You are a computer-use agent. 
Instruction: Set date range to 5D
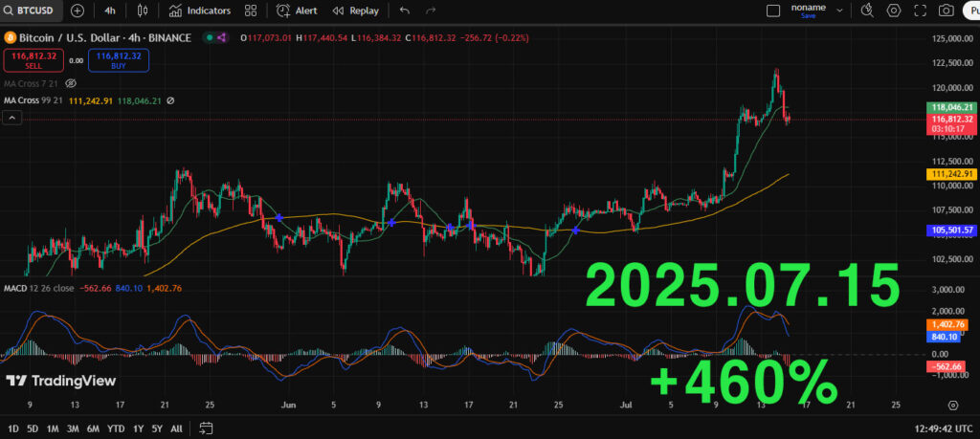[x=33, y=428]
